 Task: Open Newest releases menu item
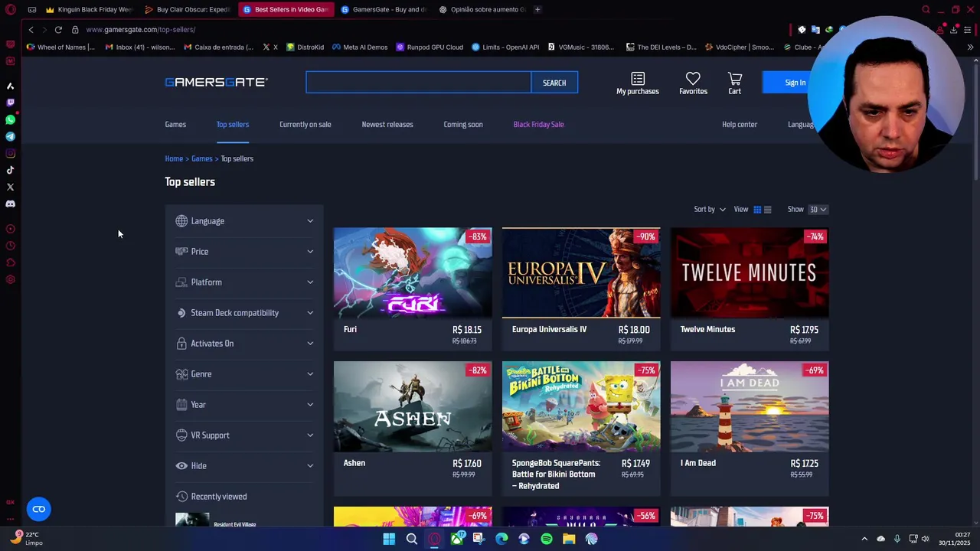pos(387,125)
